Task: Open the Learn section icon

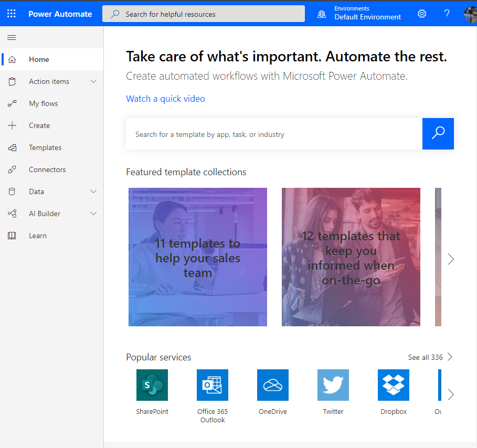Action: (x=13, y=236)
